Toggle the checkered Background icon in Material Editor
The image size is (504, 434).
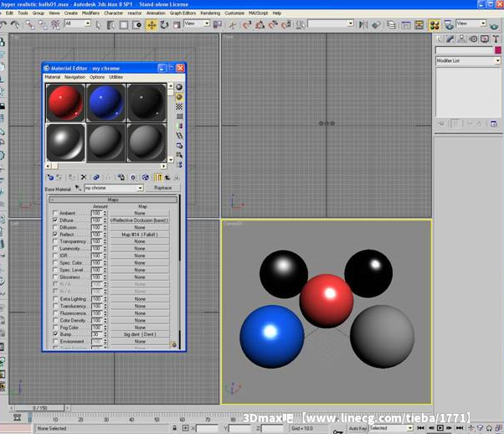179,106
